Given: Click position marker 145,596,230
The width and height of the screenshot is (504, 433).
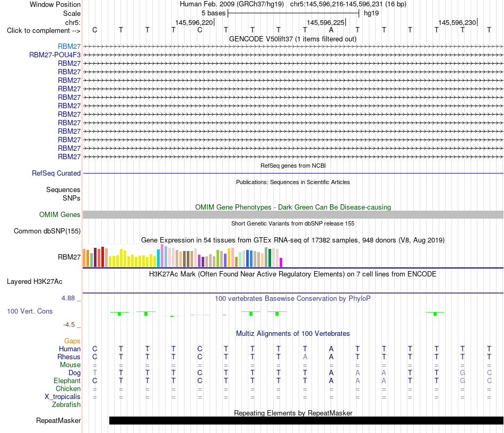Looking at the screenshot, I should (457, 22).
